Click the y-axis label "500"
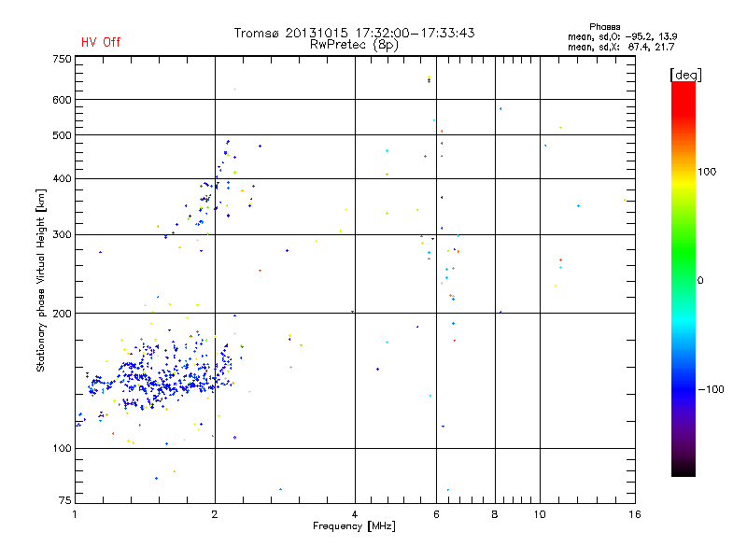 click(62, 135)
